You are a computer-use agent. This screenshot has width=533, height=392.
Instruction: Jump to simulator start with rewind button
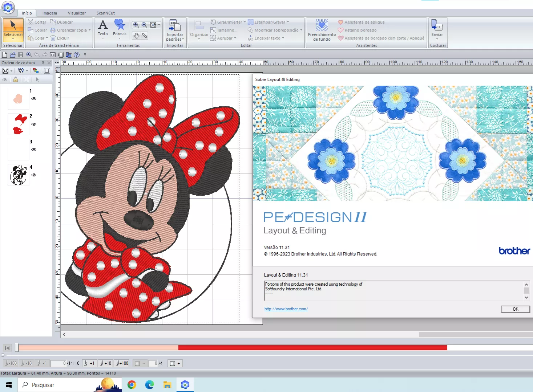(7, 348)
